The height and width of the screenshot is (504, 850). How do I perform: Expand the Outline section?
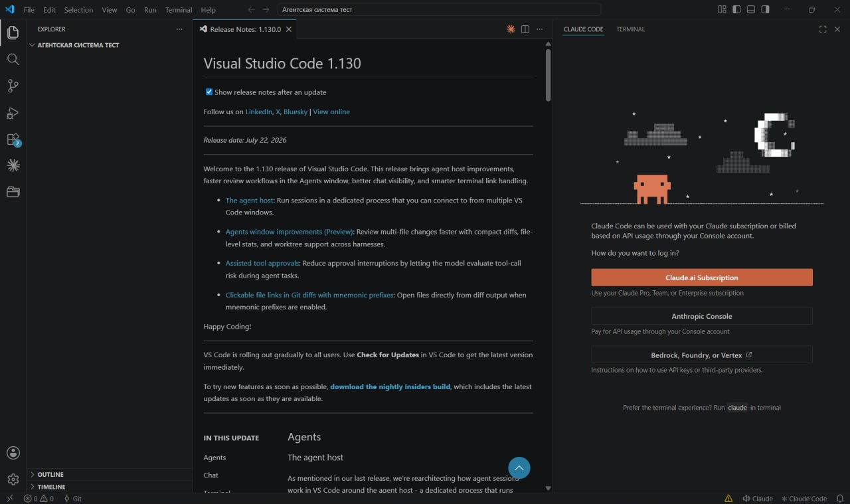point(110,475)
